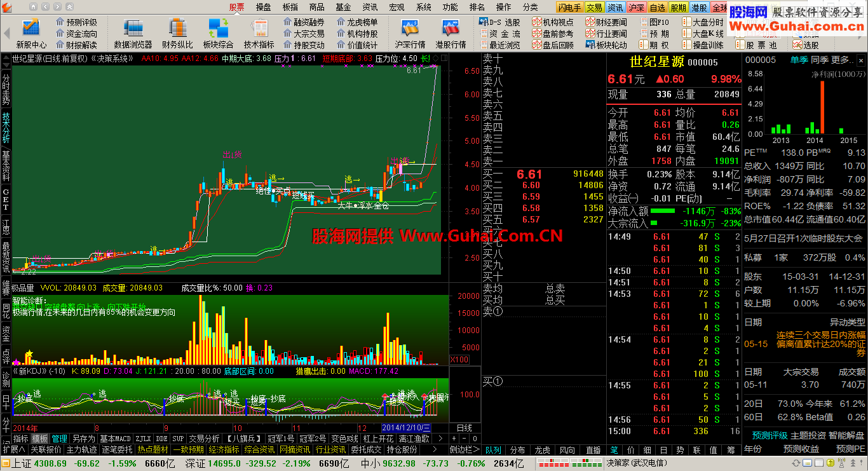Switch to the 基本资料 side tab
The width and height of the screenshot is (868, 471).
point(6,167)
